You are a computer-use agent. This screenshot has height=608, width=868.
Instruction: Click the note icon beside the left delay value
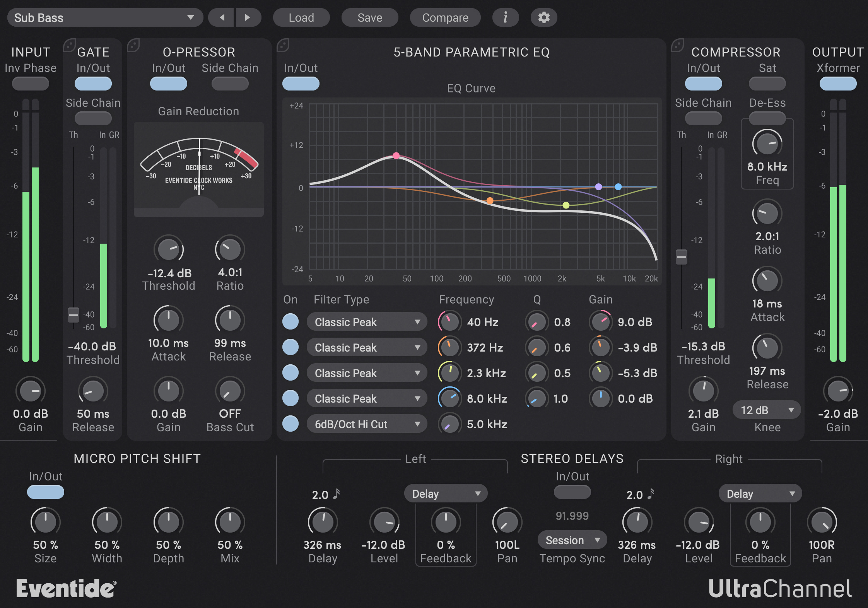337,493
